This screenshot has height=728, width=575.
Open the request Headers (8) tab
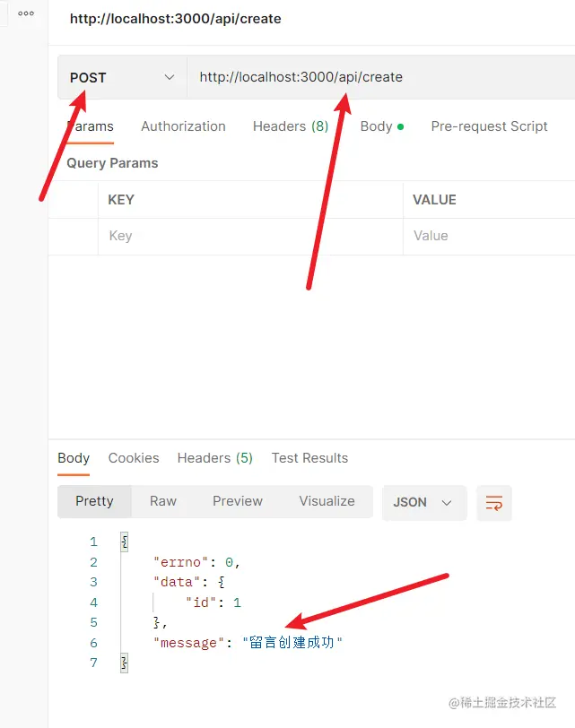[x=291, y=126]
